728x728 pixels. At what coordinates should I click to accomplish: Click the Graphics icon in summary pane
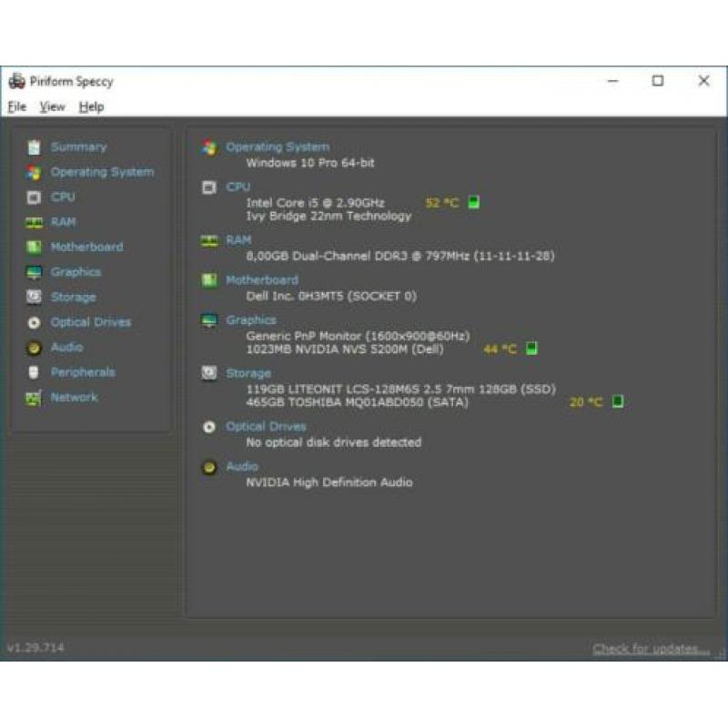pyautogui.click(x=209, y=320)
